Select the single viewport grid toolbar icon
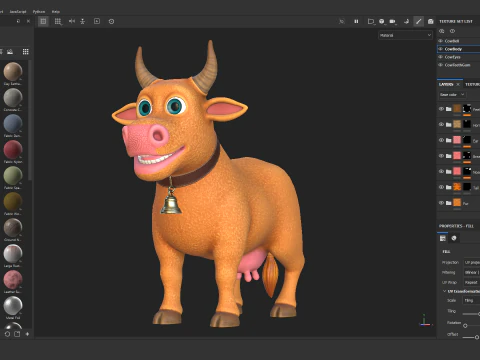This screenshot has width=480, height=360. [x=43, y=21]
